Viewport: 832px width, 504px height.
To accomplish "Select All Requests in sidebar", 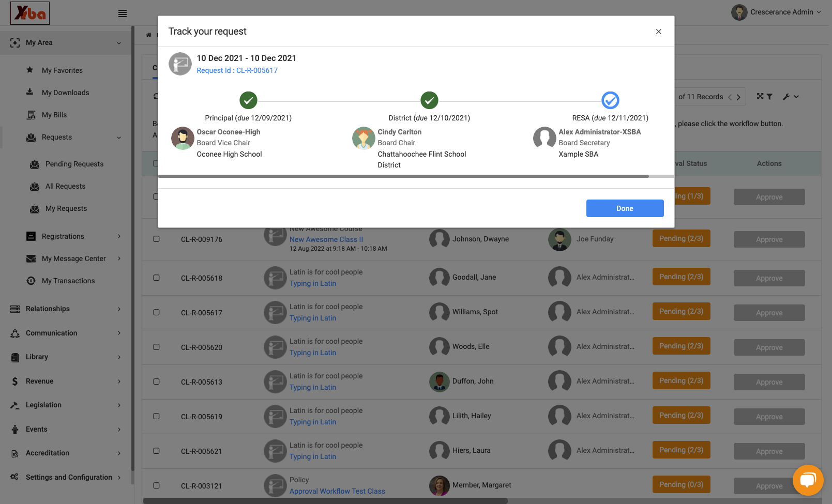I will 65,186.
